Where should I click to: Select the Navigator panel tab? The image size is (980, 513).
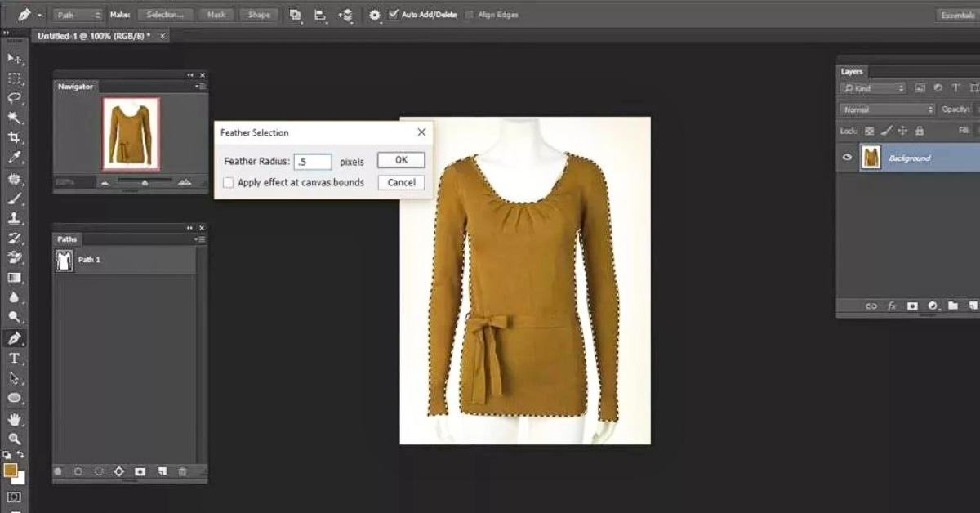pos(75,87)
